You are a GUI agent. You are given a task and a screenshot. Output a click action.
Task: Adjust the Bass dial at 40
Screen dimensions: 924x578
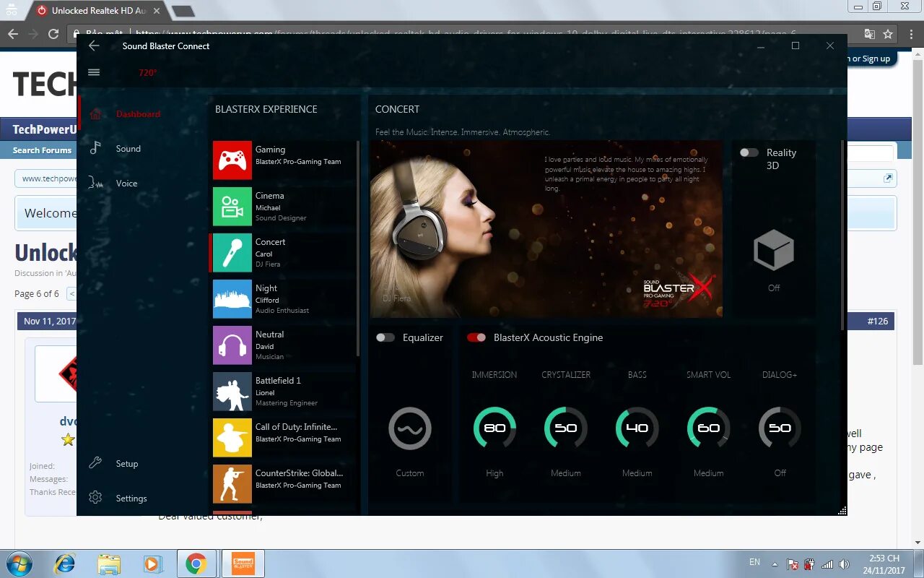637,428
